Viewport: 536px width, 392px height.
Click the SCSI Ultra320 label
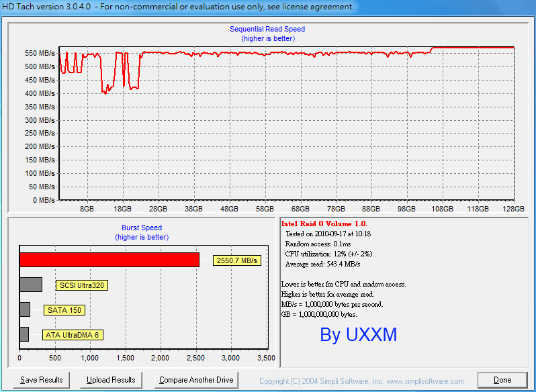pyautogui.click(x=82, y=285)
